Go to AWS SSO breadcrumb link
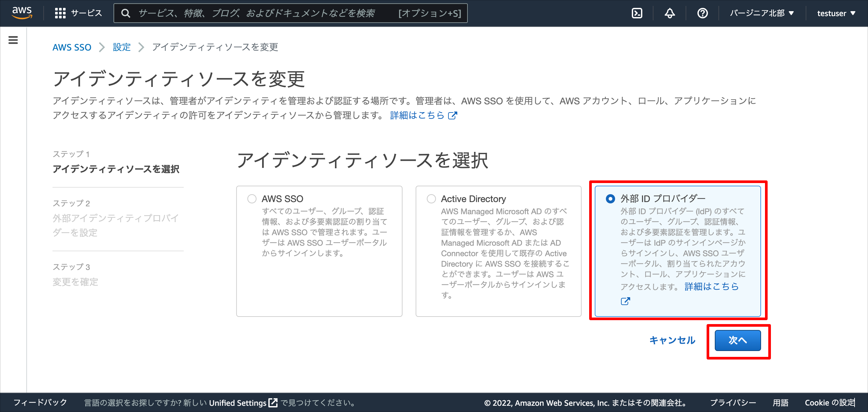Screen dimensions: 868x412 coord(72,47)
